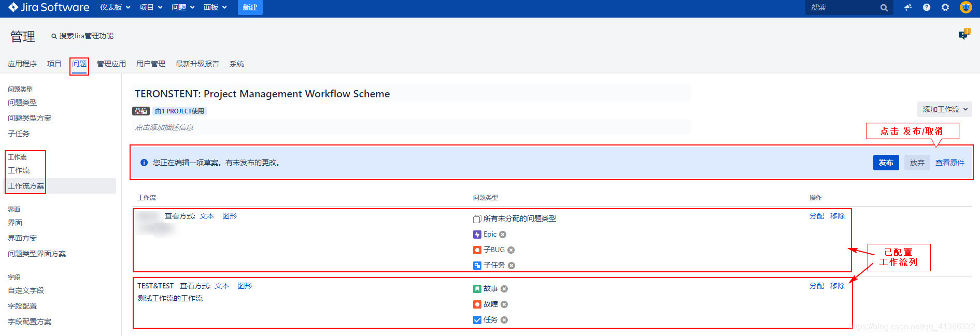Switch to the 最新升级报告 tab

pos(197,64)
